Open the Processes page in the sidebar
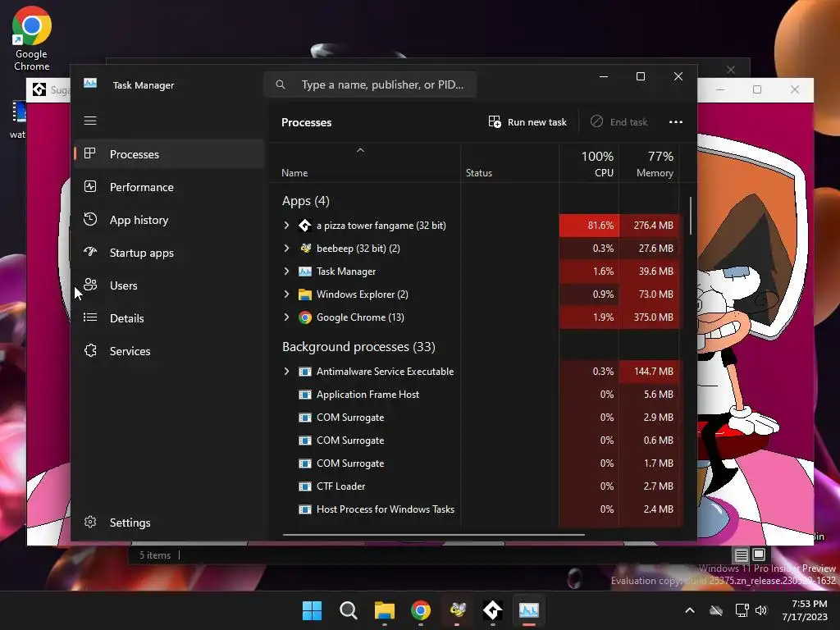 (x=169, y=154)
